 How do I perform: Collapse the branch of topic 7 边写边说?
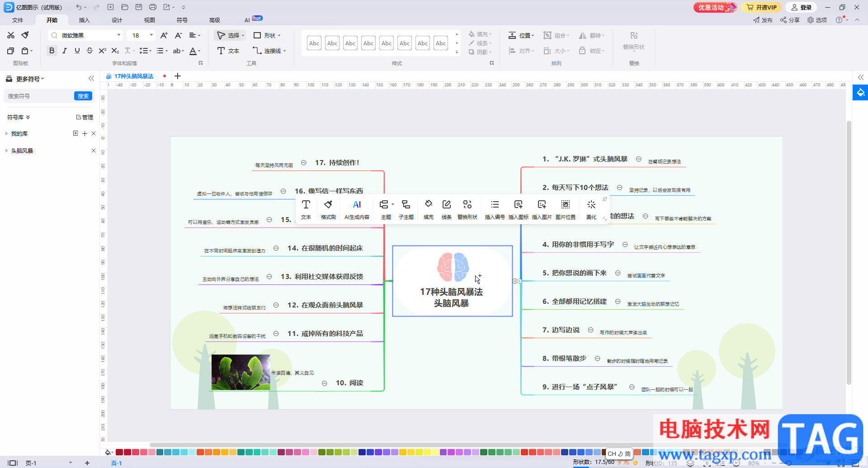point(590,330)
